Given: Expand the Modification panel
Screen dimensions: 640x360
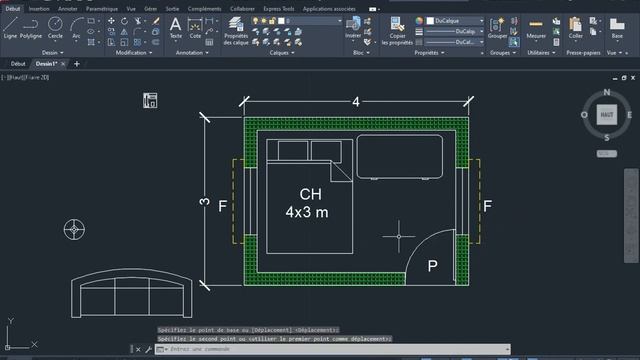Looking at the screenshot, I should pos(151,53).
